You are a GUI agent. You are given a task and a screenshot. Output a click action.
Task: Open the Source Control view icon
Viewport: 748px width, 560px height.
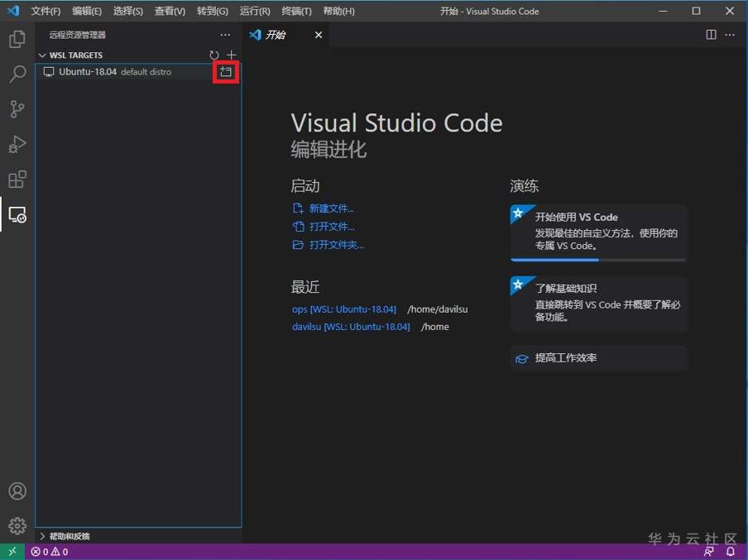[17, 109]
